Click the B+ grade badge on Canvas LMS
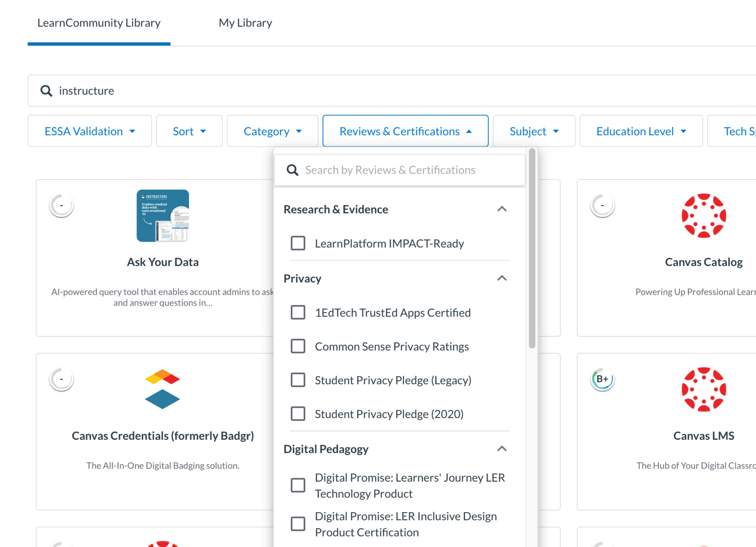Image resolution: width=756 pixels, height=547 pixels. click(602, 379)
